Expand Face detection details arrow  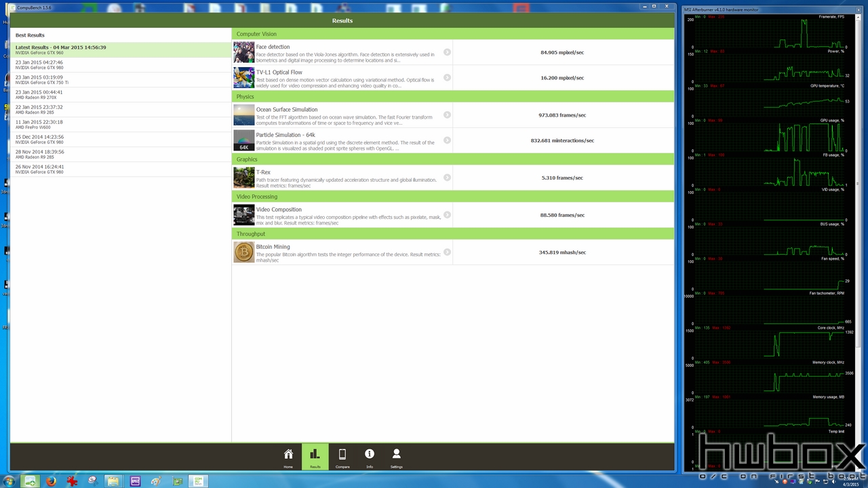click(447, 52)
